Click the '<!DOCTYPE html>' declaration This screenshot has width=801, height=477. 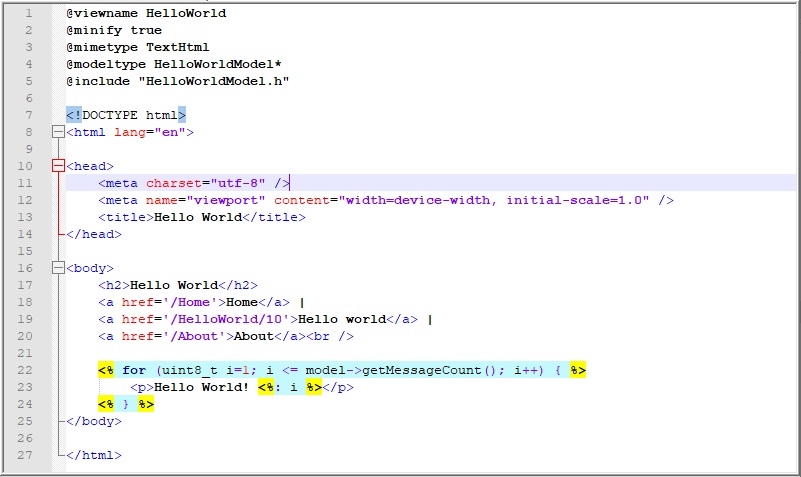pos(126,115)
